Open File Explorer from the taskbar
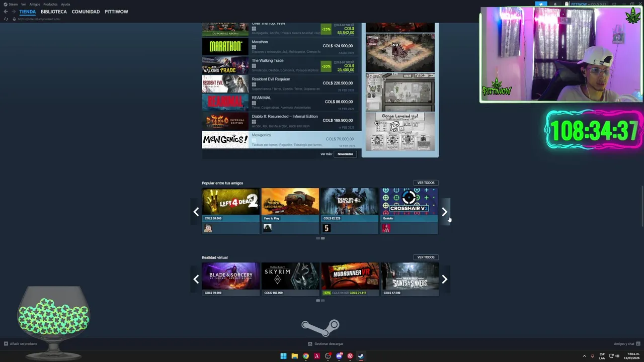This screenshot has width=644, height=362. [294, 356]
